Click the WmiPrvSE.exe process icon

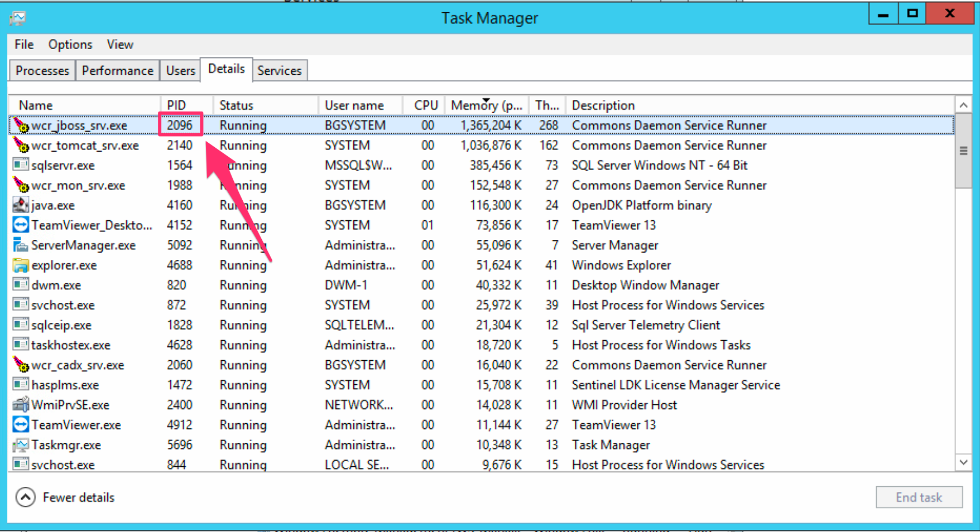coord(20,404)
